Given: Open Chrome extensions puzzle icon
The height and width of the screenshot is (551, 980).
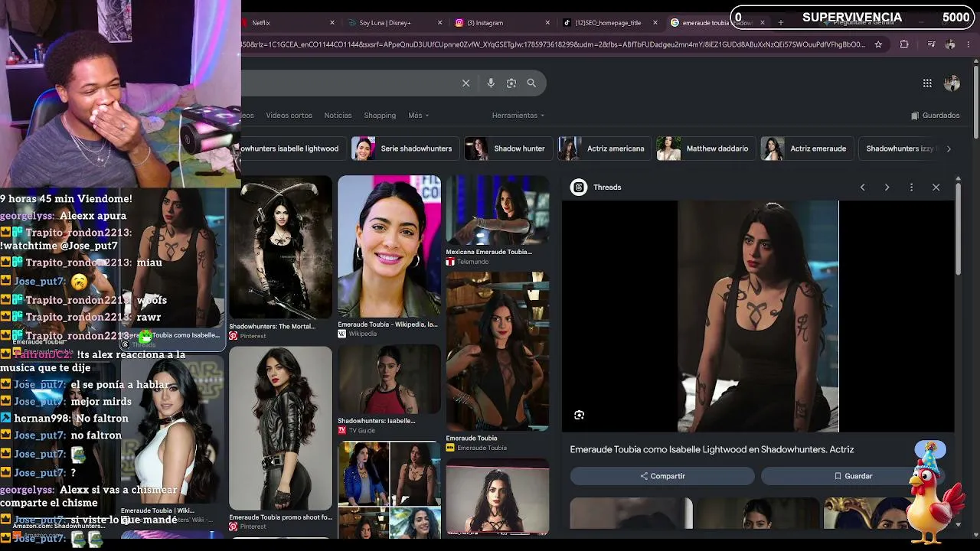Looking at the screenshot, I should coord(904,44).
